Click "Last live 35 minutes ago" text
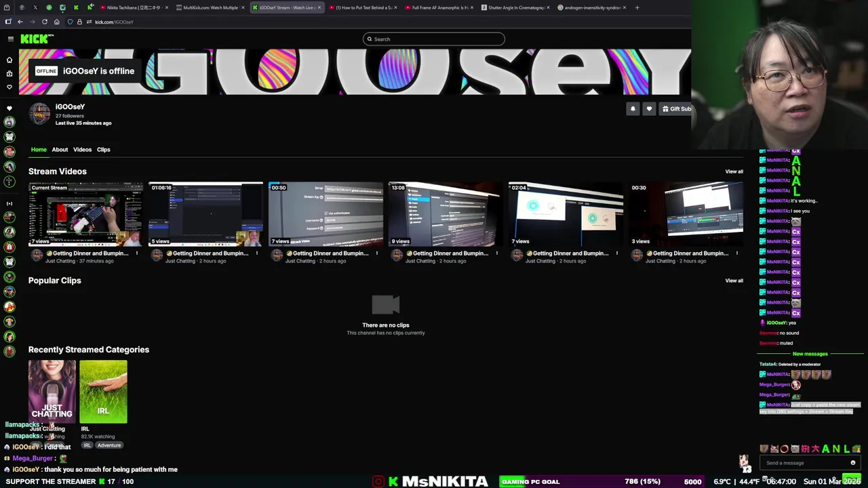The image size is (868, 488). 83,123
